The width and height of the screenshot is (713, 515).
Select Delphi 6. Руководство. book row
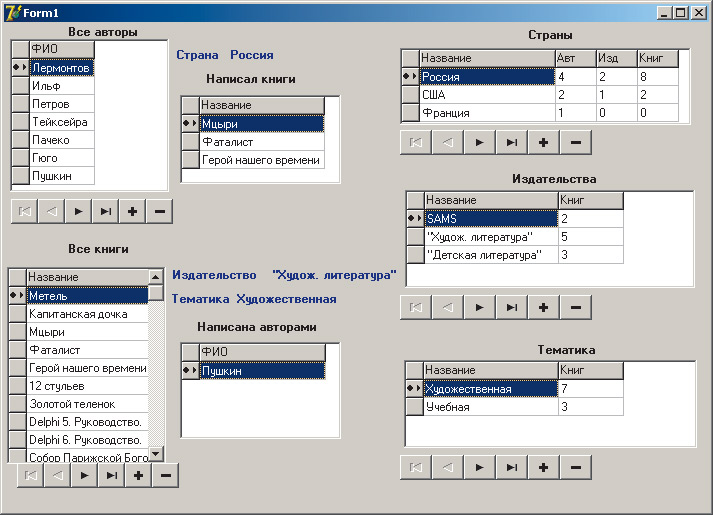tap(88, 440)
